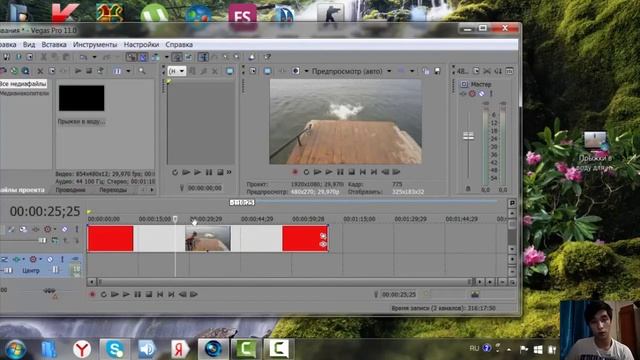This screenshot has height=360, width=640.
Task: Click Record under the video preview
Action: 295,172
